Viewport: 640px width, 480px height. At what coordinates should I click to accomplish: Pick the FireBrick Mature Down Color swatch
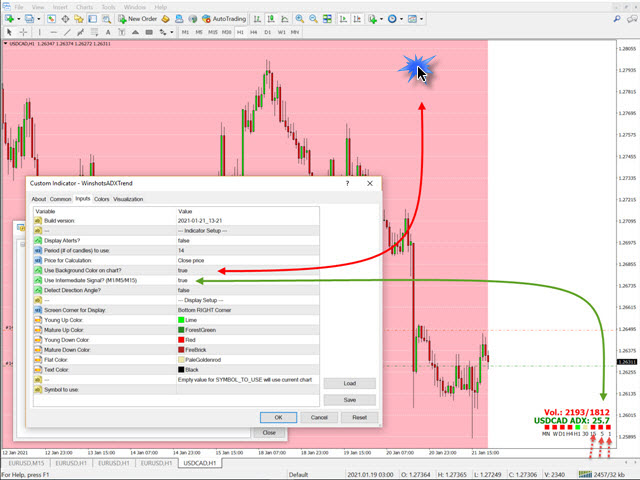181,350
